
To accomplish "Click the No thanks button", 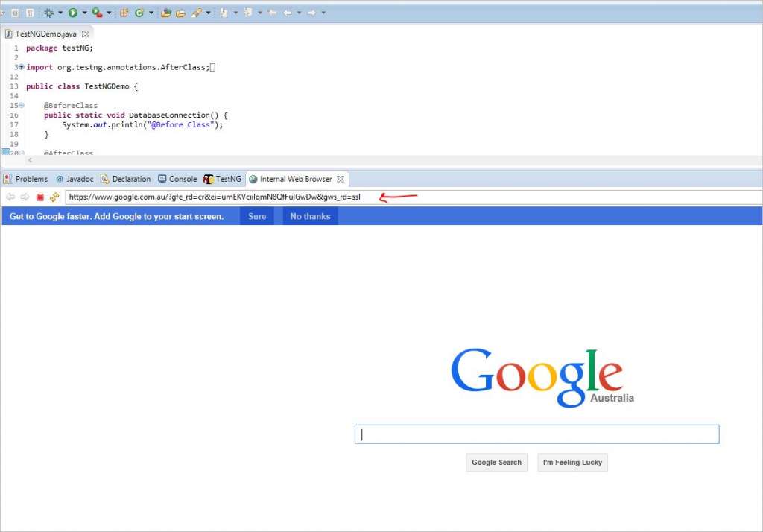I will pyautogui.click(x=310, y=216).
